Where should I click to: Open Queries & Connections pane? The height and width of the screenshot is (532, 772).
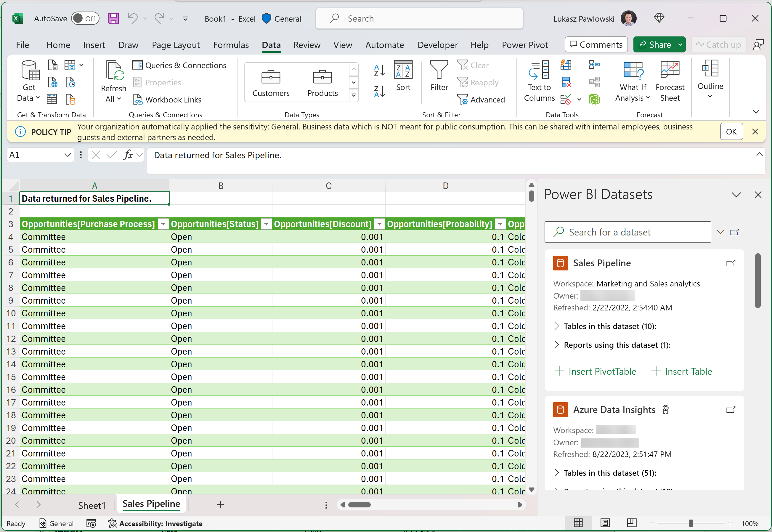coord(179,65)
